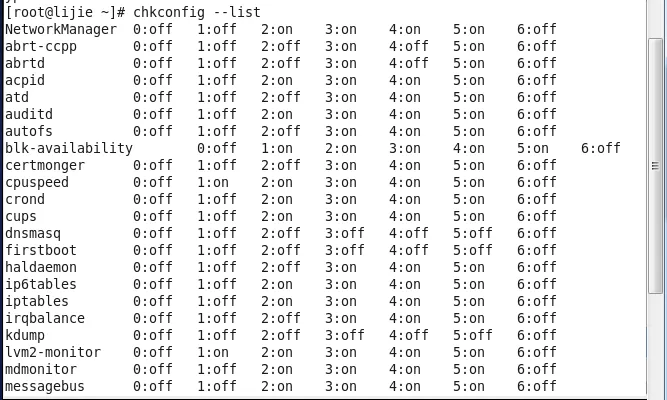Click the dnsmasq service name
667x400 pixels.
[x=34, y=233]
